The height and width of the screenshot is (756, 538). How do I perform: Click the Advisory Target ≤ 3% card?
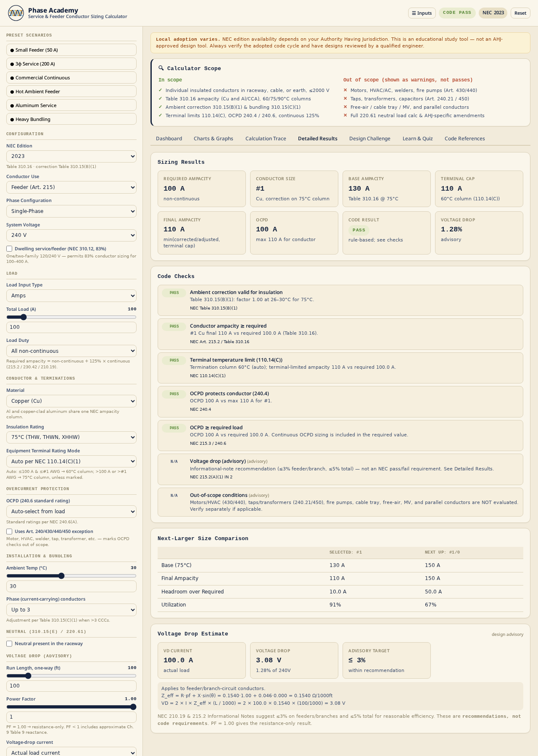coord(387,660)
